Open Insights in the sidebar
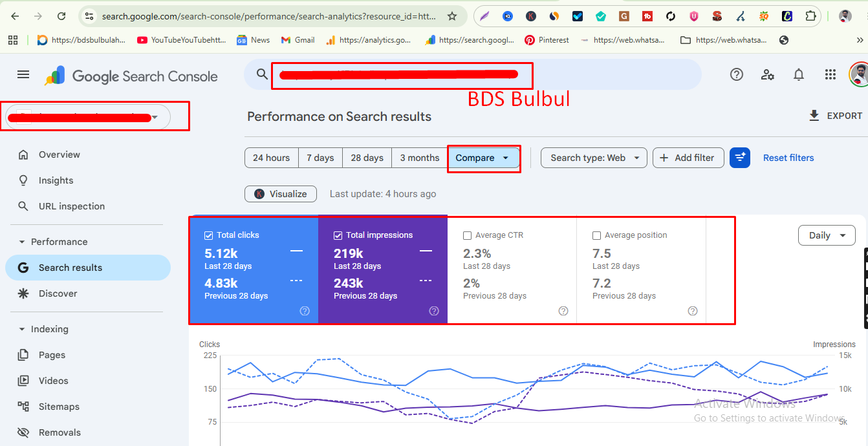The image size is (868, 446). [88, 180]
